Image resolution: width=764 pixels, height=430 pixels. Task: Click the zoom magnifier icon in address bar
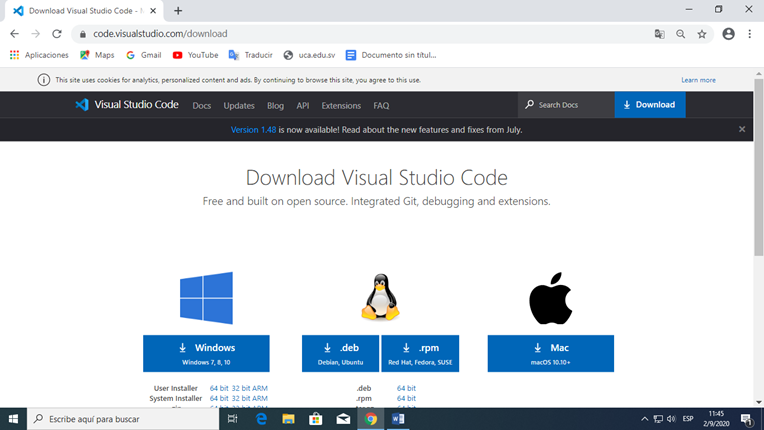pyautogui.click(x=681, y=34)
